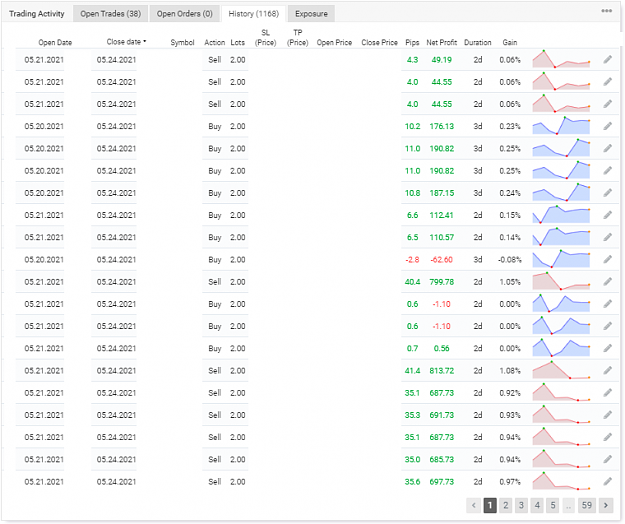Go to page 3

[x=521, y=505]
